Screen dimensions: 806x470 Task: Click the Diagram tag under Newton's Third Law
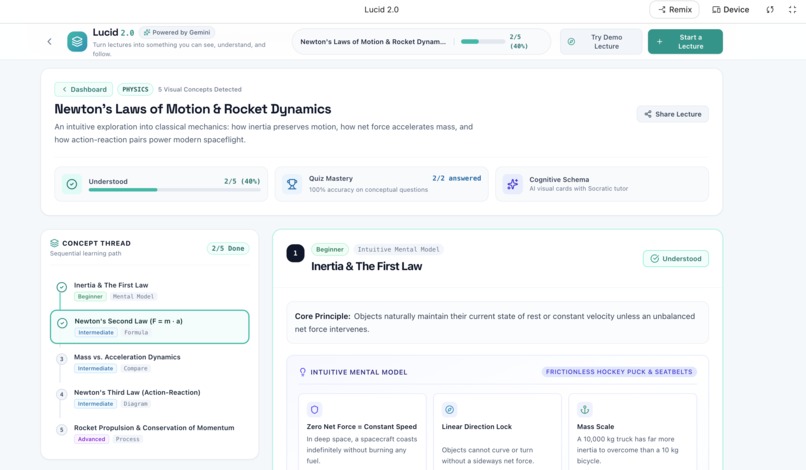(136, 404)
